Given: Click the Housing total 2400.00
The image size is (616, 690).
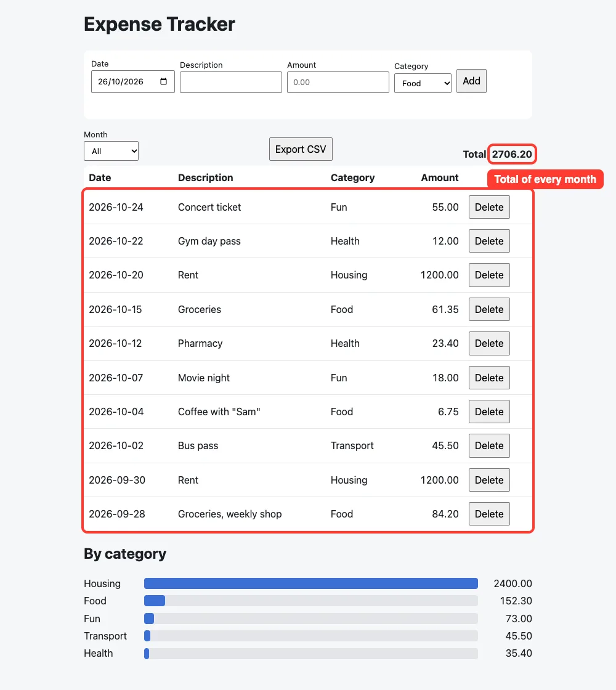Looking at the screenshot, I should (513, 583).
